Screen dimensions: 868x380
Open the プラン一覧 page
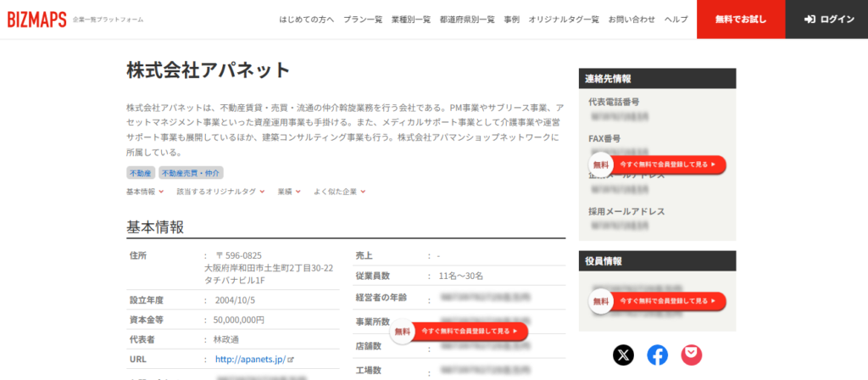pos(363,20)
